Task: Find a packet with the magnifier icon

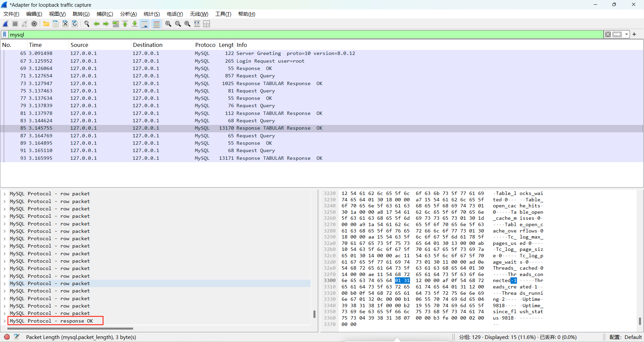Action: (87, 24)
